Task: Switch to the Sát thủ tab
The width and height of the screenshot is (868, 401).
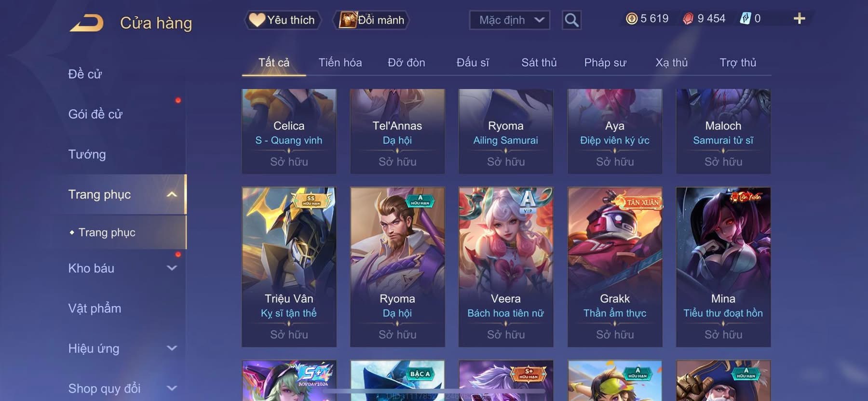Action: point(539,63)
